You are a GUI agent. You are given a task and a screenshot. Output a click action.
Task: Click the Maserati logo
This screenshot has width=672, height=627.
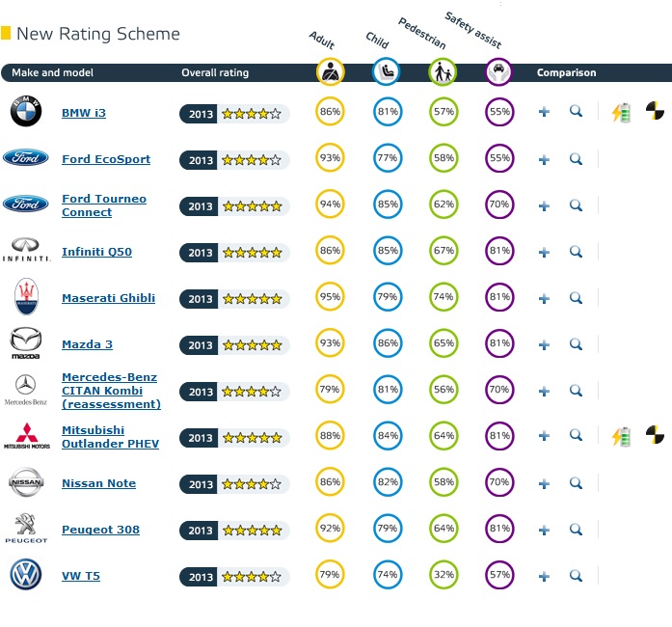(x=26, y=296)
